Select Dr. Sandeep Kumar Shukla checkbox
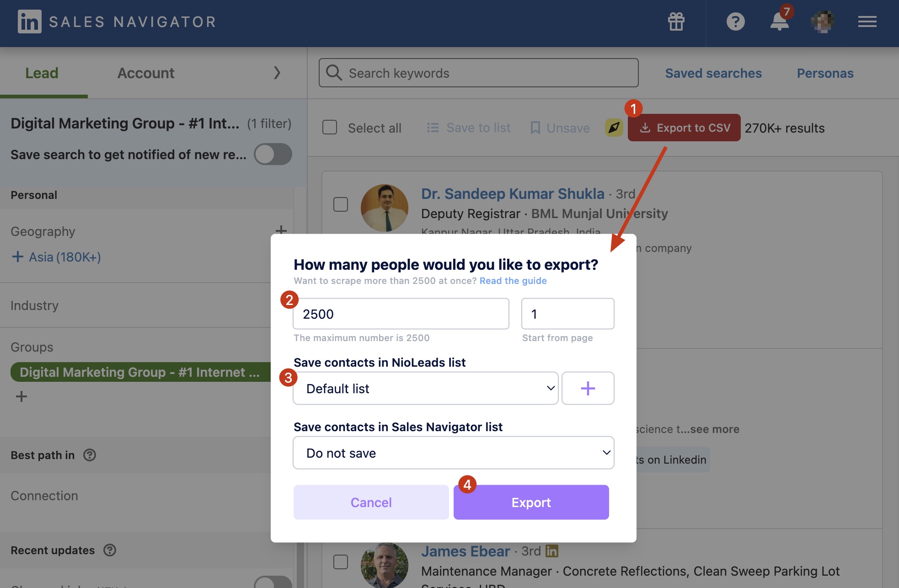The width and height of the screenshot is (899, 588). coord(341,204)
